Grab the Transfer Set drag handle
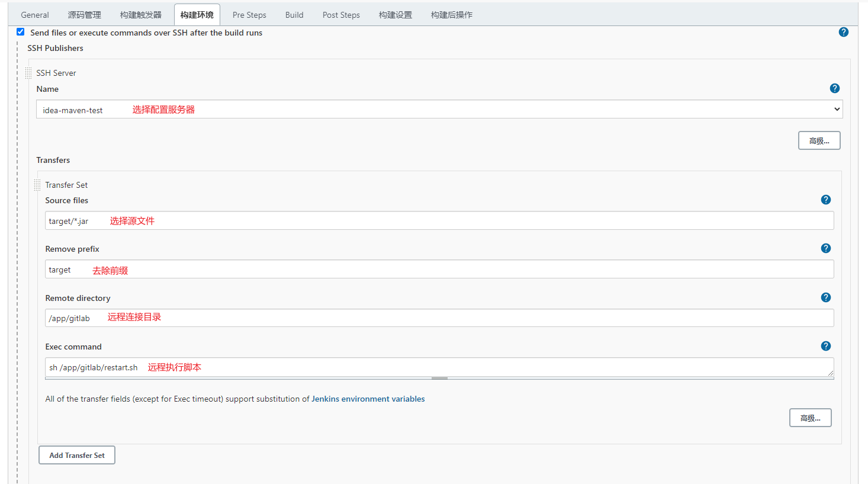The width and height of the screenshot is (868, 484). coord(37,185)
